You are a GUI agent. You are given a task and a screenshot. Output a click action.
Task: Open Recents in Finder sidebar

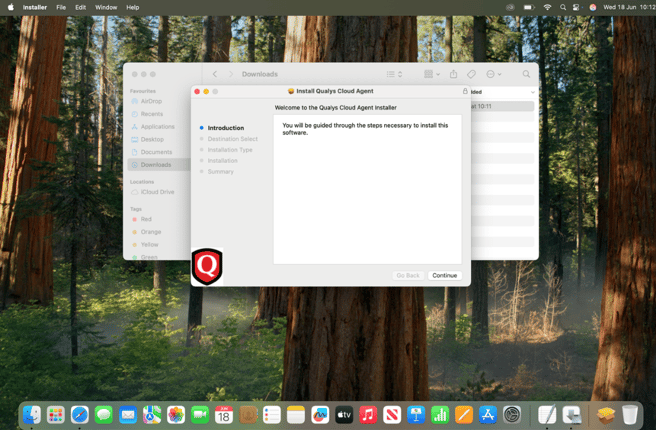[x=151, y=114]
